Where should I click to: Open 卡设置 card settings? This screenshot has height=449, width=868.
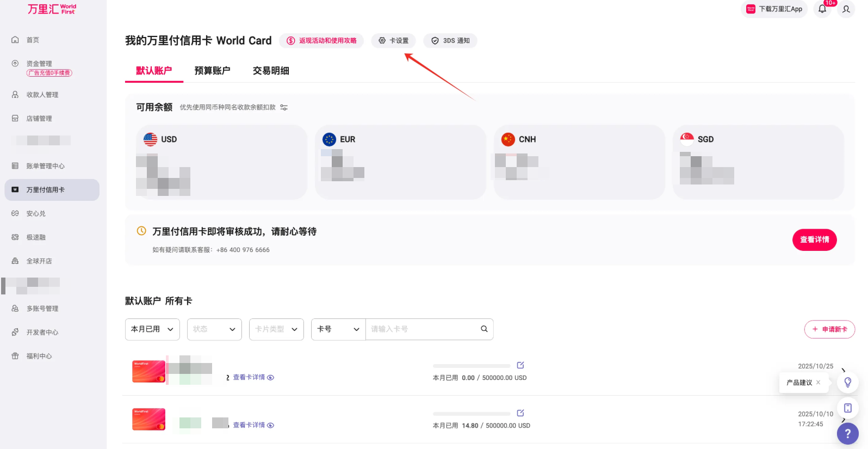tap(394, 41)
